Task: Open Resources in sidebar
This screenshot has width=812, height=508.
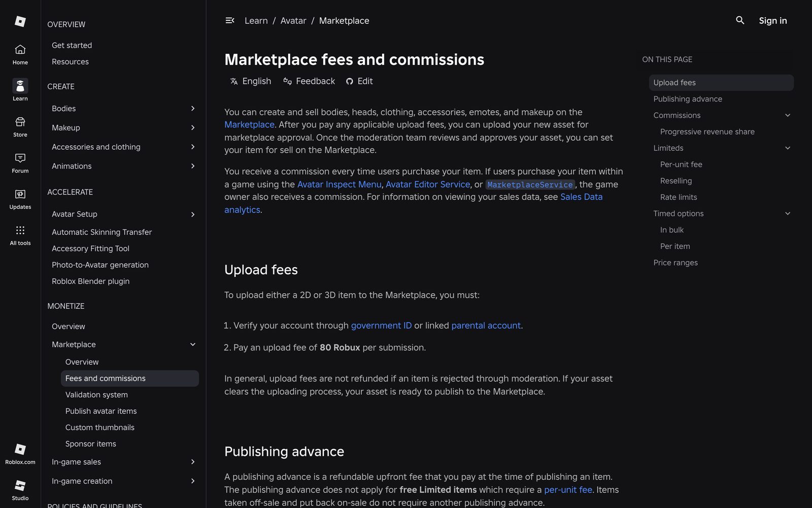Action: pos(70,61)
